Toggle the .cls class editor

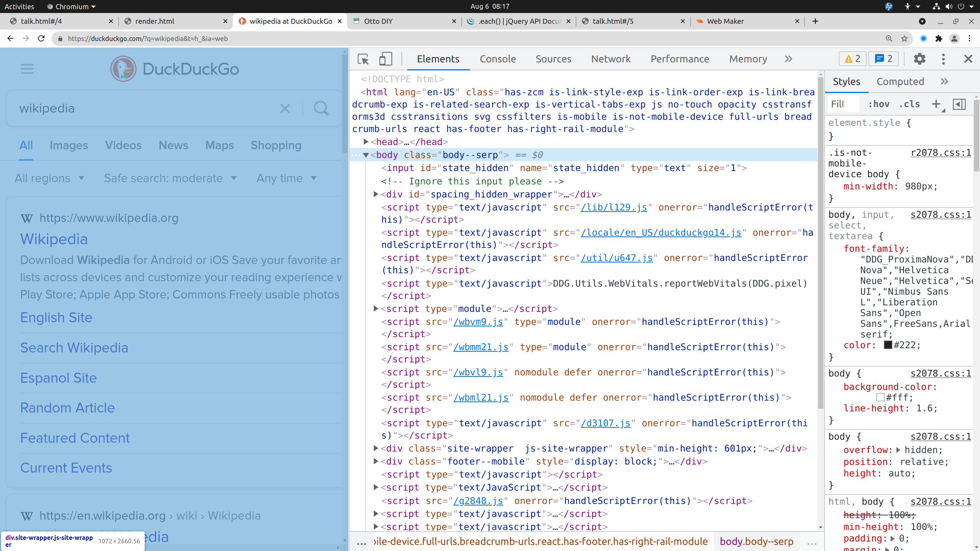[910, 104]
